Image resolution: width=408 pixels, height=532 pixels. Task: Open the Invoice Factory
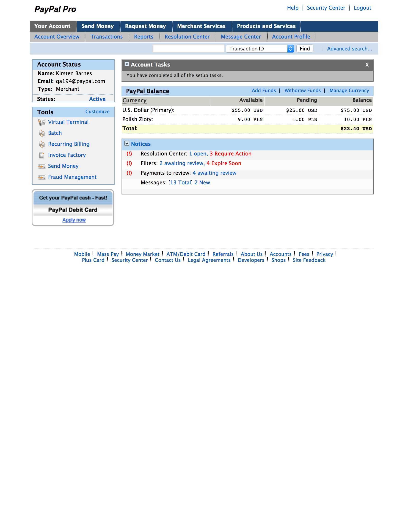(x=67, y=155)
